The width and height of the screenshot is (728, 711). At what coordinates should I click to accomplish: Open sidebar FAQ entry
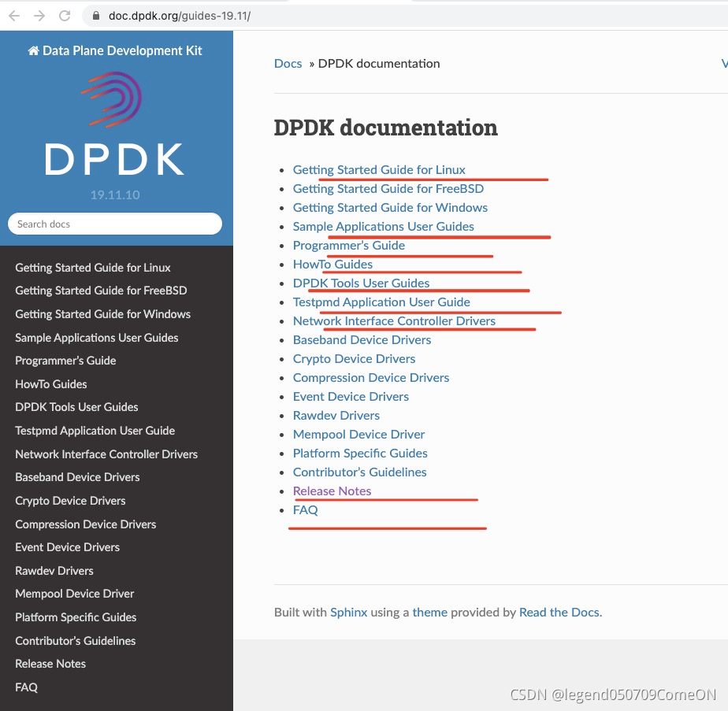pos(26,687)
